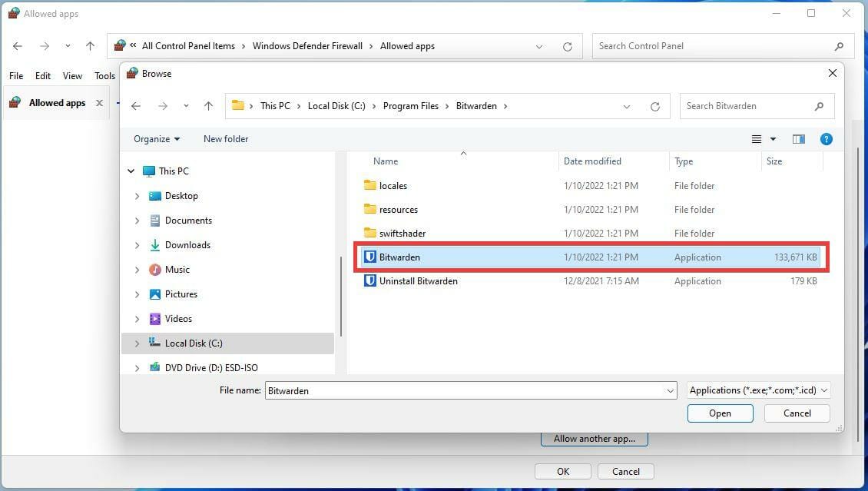Click OK in Allowed apps window
This screenshot has height=491, width=868.
563,472
